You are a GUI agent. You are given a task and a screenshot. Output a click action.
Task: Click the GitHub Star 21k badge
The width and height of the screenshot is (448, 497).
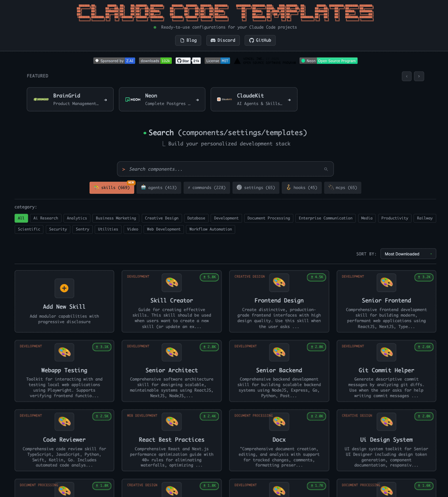click(x=188, y=61)
